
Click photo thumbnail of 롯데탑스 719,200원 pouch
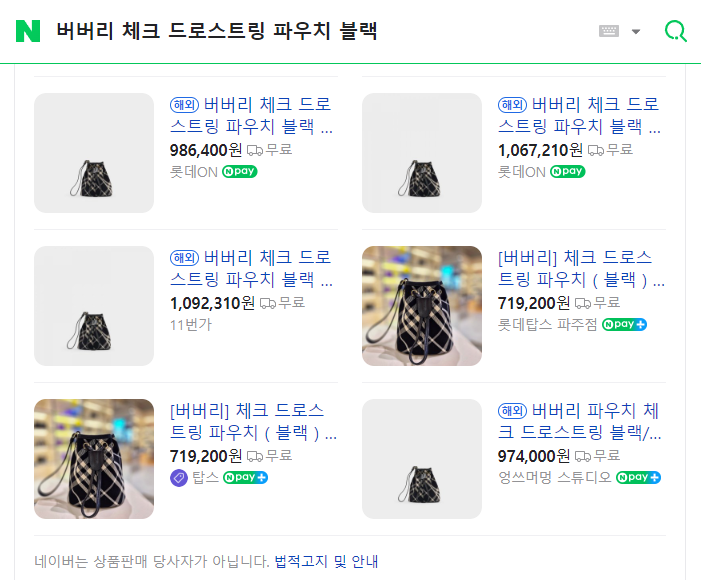click(422, 306)
